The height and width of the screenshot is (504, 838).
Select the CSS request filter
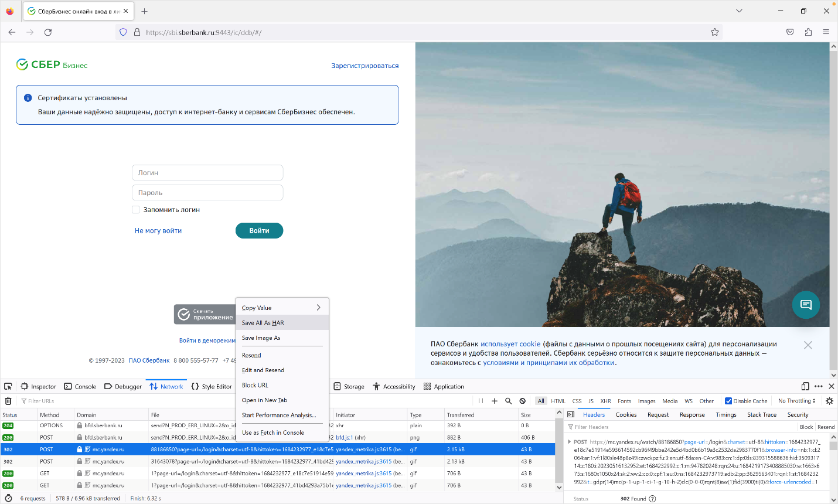(x=577, y=401)
